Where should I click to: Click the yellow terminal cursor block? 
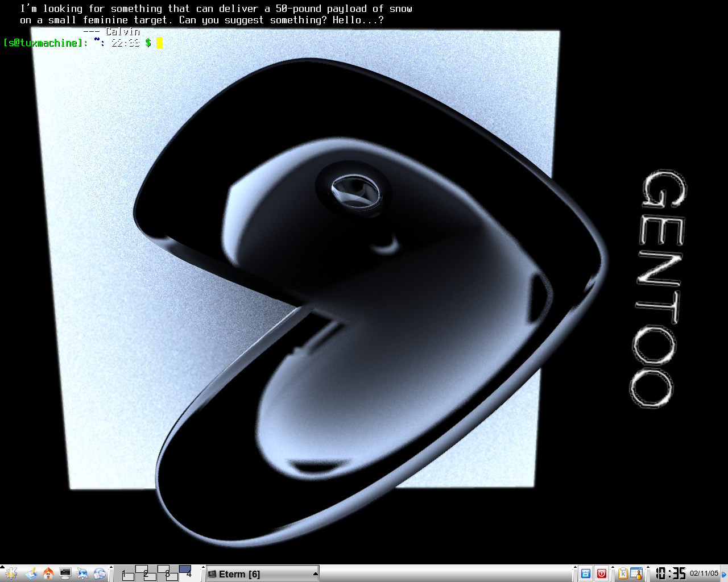pyautogui.click(x=160, y=43)
